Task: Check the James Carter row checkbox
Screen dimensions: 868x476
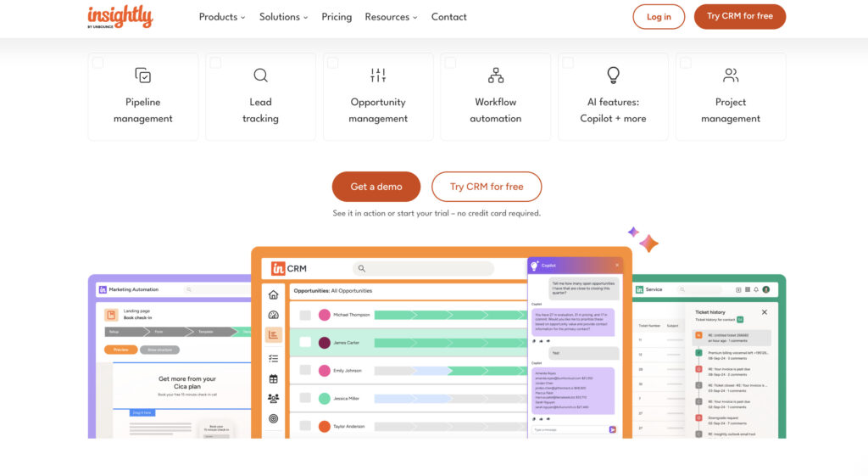Action: [x=305, y=343]
